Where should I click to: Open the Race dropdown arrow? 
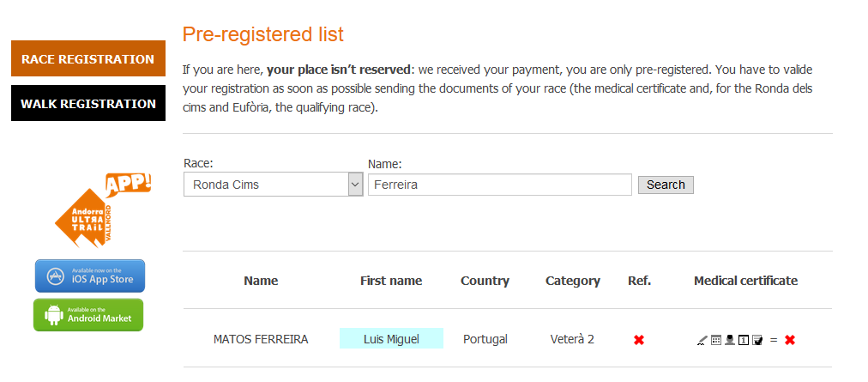click(355, 185)
